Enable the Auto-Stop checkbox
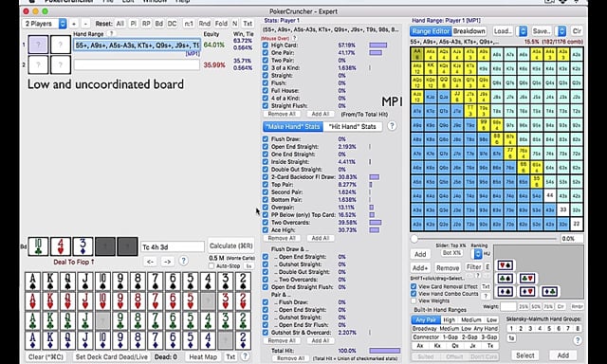Screen dimensions: 607x364 [212, 266]
